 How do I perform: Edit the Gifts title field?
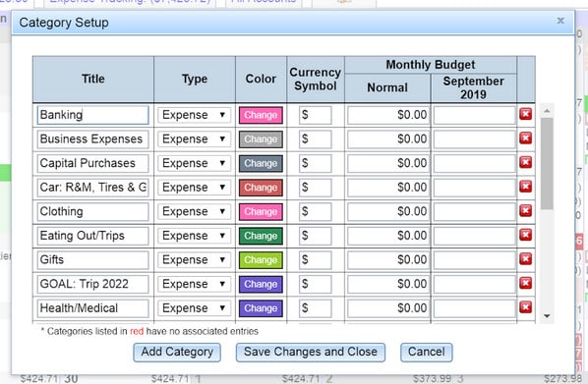[x=93, y=260]
